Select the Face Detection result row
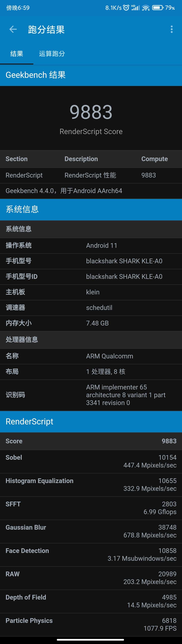 [x=91, y=554]
